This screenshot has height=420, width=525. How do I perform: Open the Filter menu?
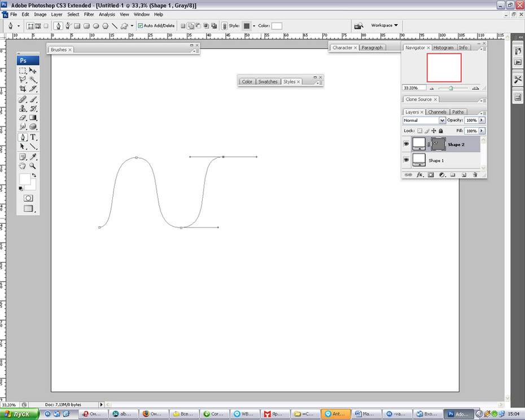tap(89, 15)
